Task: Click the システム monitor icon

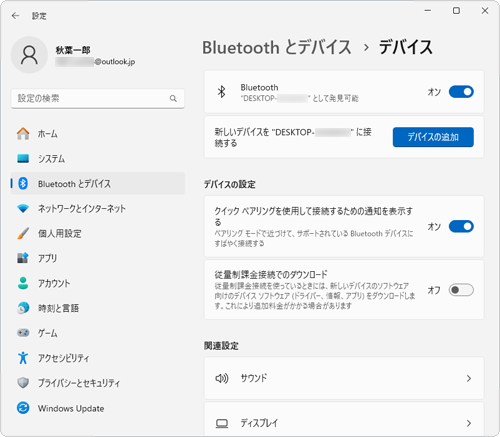Action: point(23,158)
